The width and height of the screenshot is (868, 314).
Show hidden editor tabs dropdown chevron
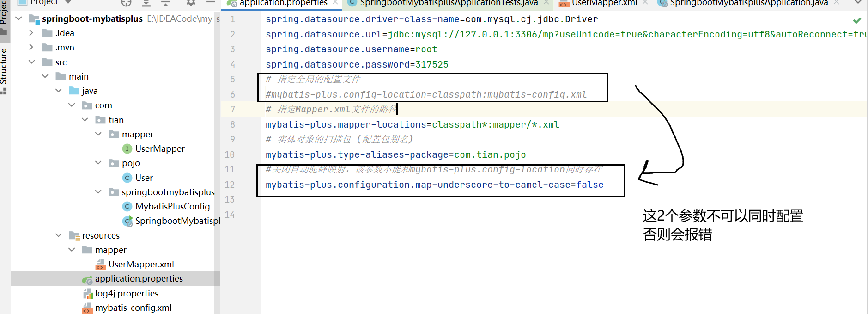[x=858, y=2]
